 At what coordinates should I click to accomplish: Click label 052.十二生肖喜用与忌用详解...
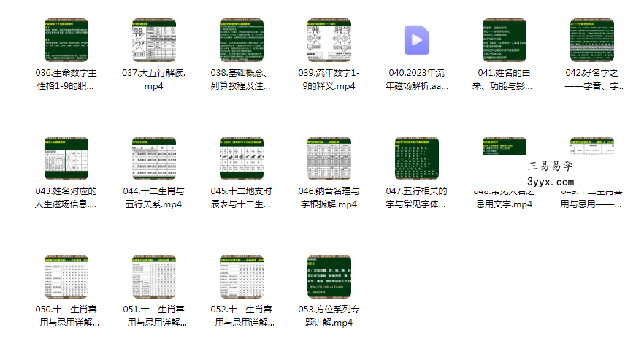click(x=242, y=315)
